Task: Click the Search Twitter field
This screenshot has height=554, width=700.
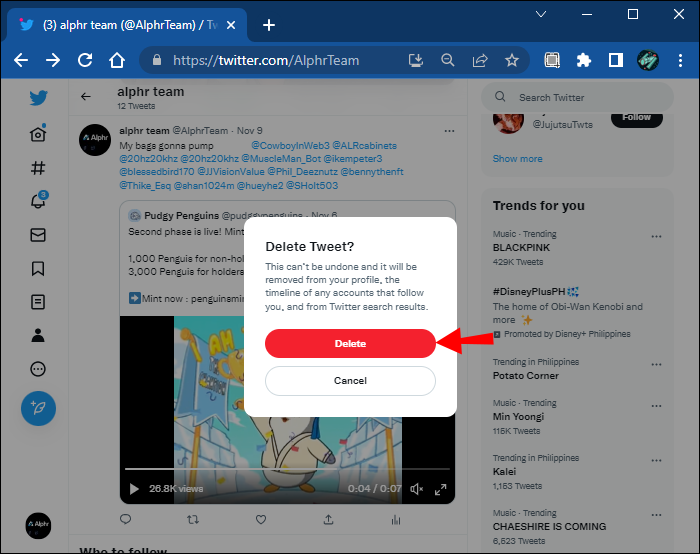Action: tap(577, 97)
